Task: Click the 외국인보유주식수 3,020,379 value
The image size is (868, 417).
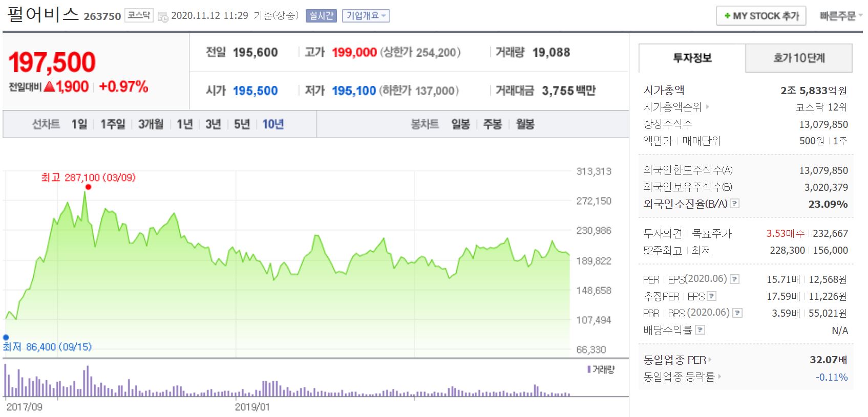Action: tap(826, 187)
